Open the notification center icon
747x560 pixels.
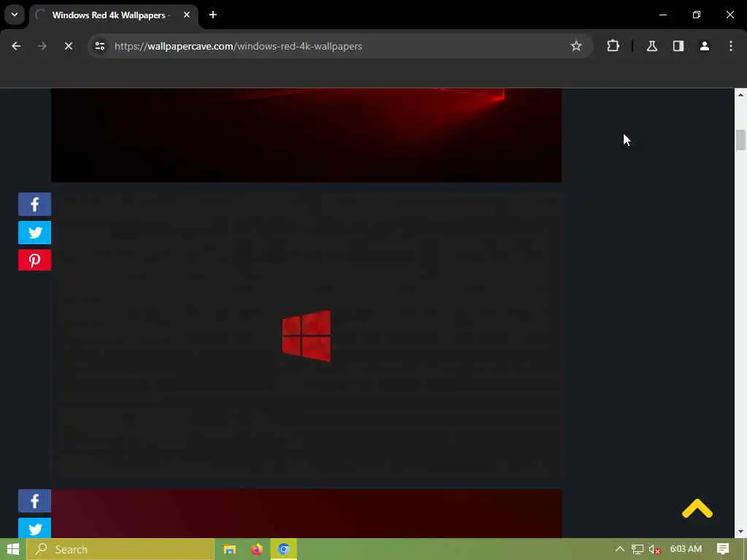pos(723,549)
